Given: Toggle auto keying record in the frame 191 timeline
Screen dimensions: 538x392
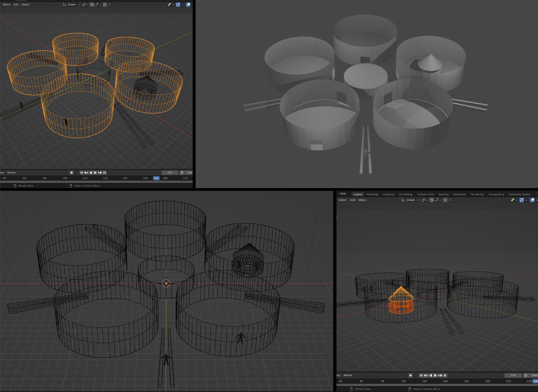Looking at the screenshot, I should (x=72, y=172).
